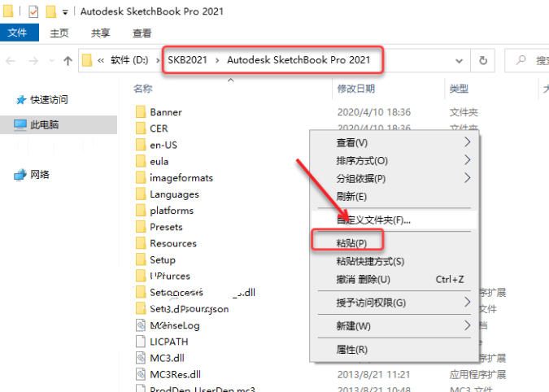Select the eula folder icon

point(141,161)
